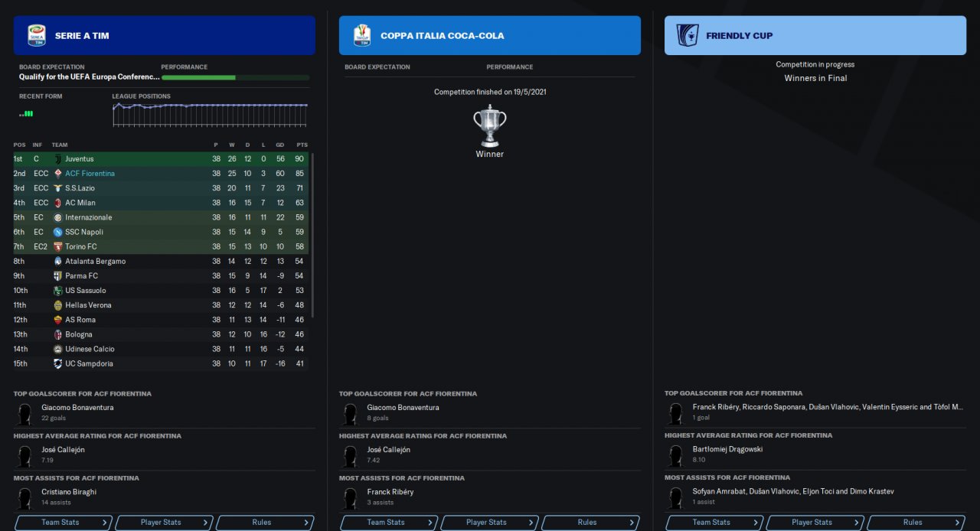Open the Friendly Cup header banner
980x531 pixels.
pos(815,35)
